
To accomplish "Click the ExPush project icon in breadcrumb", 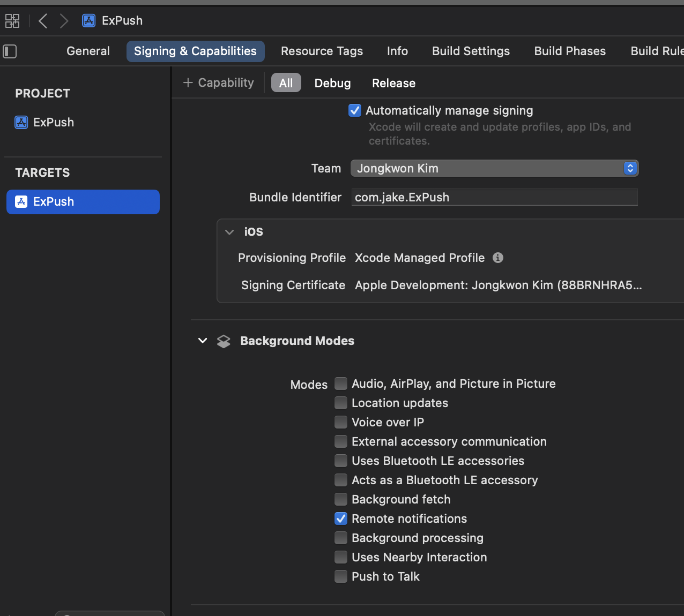I will coord(88,20).
